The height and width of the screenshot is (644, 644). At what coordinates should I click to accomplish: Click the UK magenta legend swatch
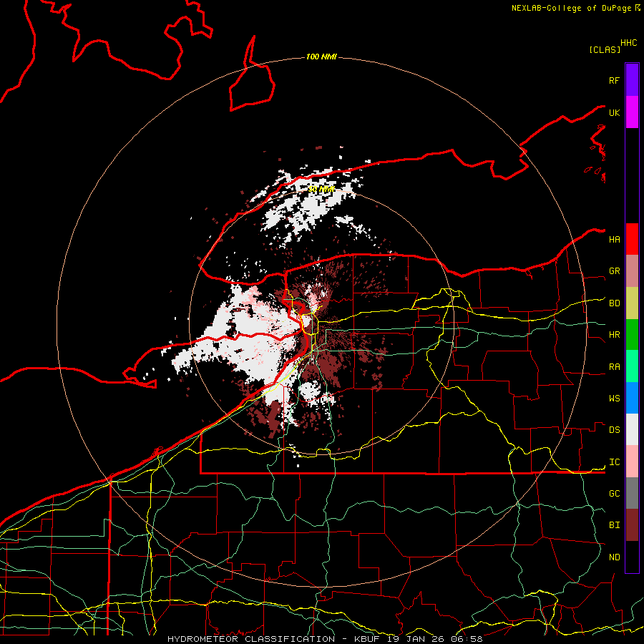632,112
